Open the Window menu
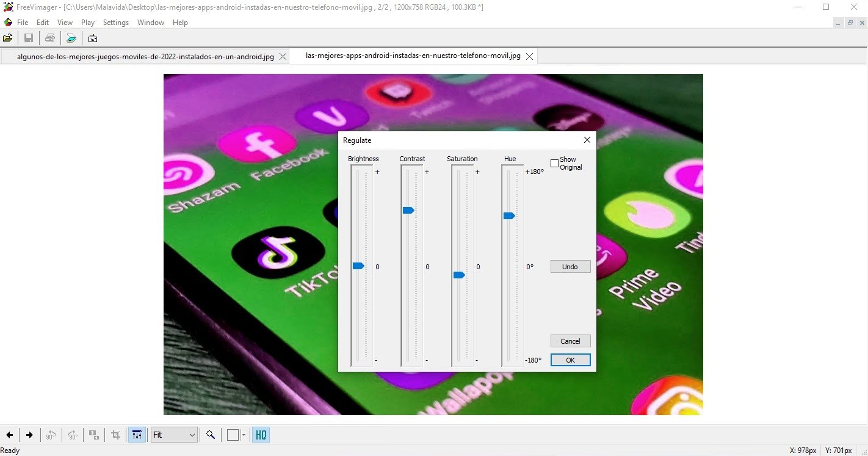Screen dimensions: 868x456 coord(151,23)
